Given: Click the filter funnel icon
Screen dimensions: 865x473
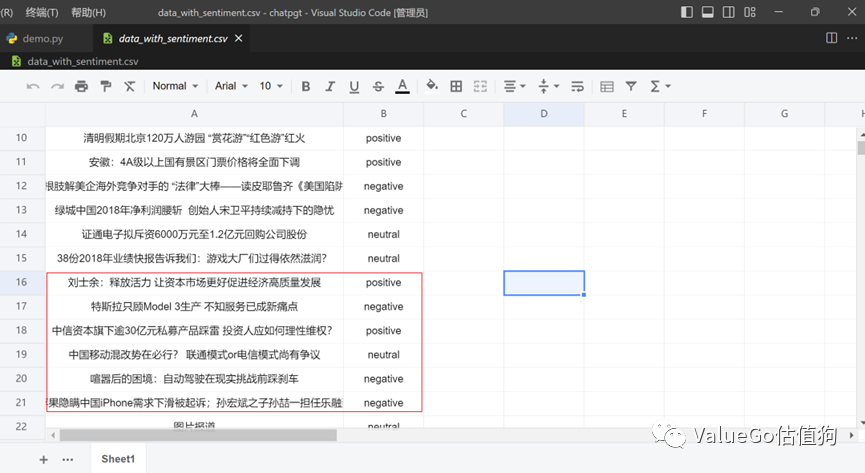Looking at the screenshot, I should pyautogui.click(x=630, y=87).
